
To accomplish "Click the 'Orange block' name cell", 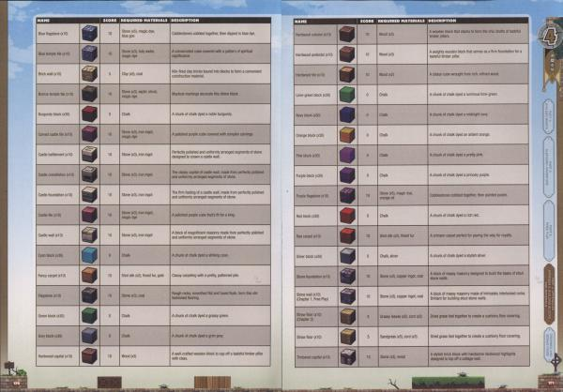I will [x=315, y=135].
